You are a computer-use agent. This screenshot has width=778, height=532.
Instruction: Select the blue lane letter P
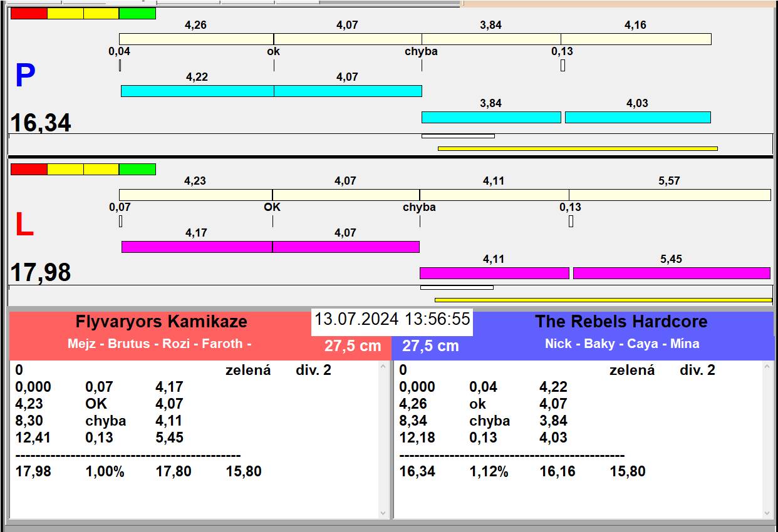(x=25, y=76)
